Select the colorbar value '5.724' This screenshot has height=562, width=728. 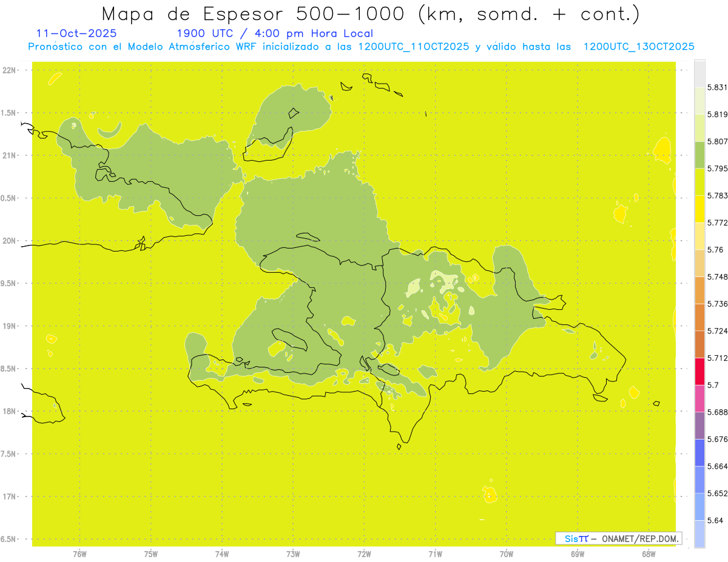tap(717, 331)
